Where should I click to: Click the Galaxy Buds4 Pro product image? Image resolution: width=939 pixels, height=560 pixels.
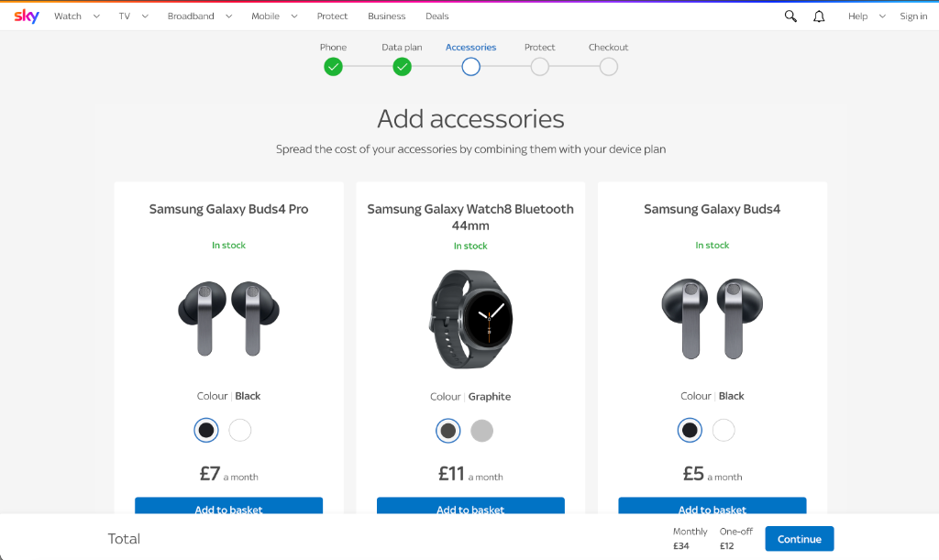228,318
